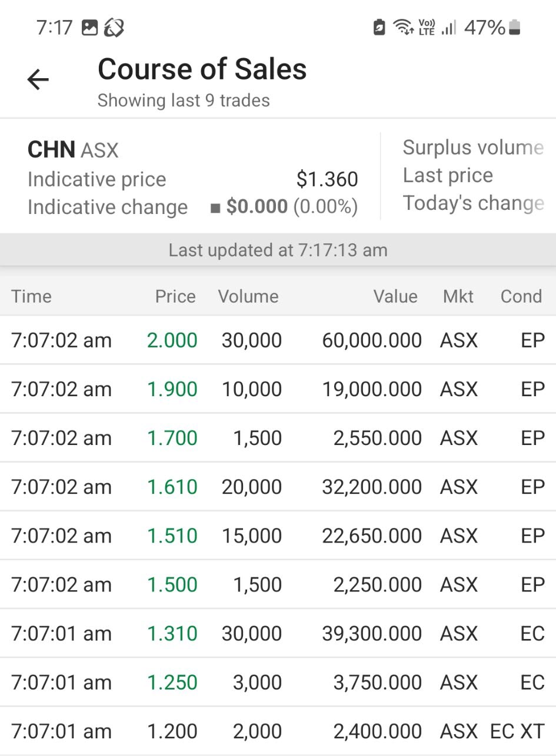Tap the Time column header
The height and width of the screenshot is (756, 556).
coord(31,296)
